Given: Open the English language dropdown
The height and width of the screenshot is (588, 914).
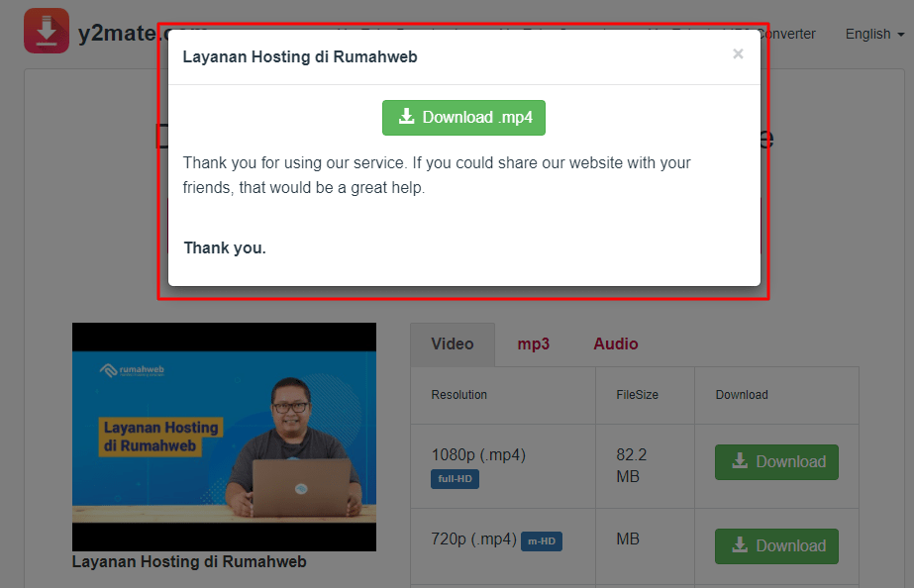Looking at the screenshot, I should point(874,34).
